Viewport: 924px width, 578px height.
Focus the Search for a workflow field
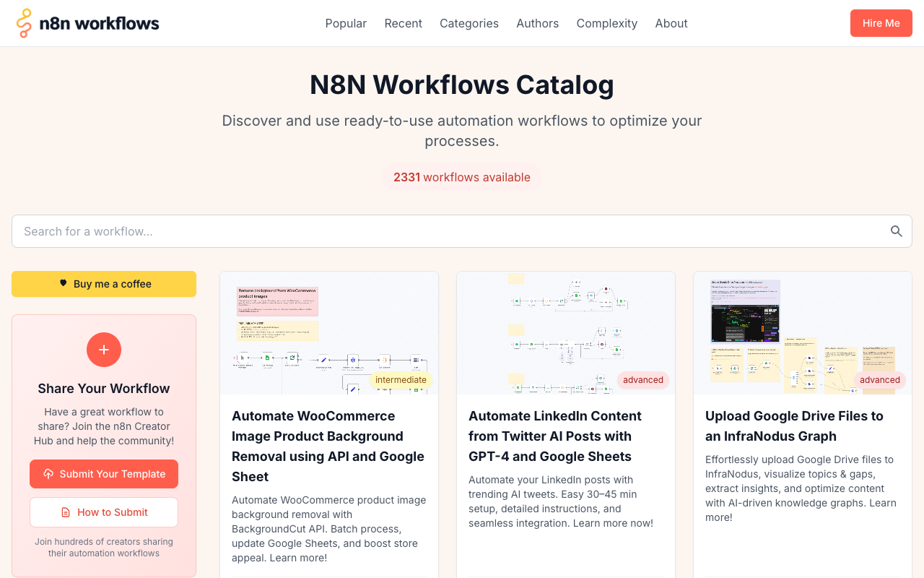point(462,231)
